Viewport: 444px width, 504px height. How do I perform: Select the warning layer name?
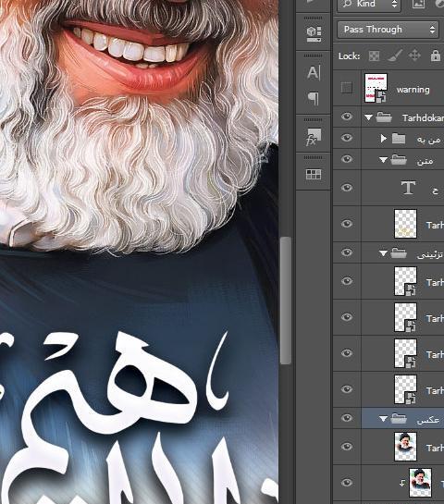click(x=413, y=90)
